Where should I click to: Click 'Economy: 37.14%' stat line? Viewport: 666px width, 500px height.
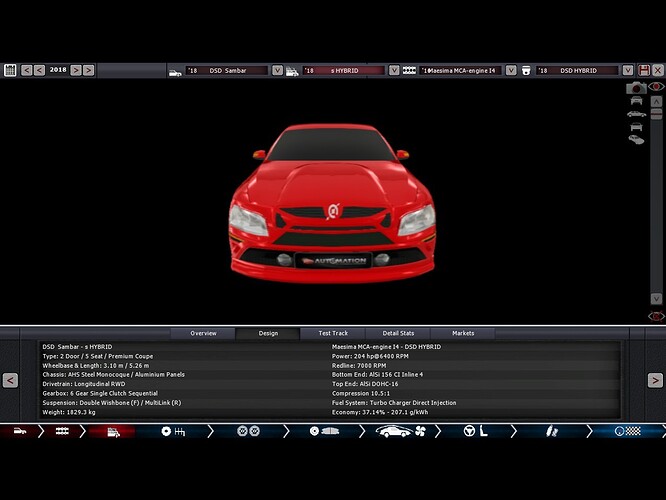point(380,412)
